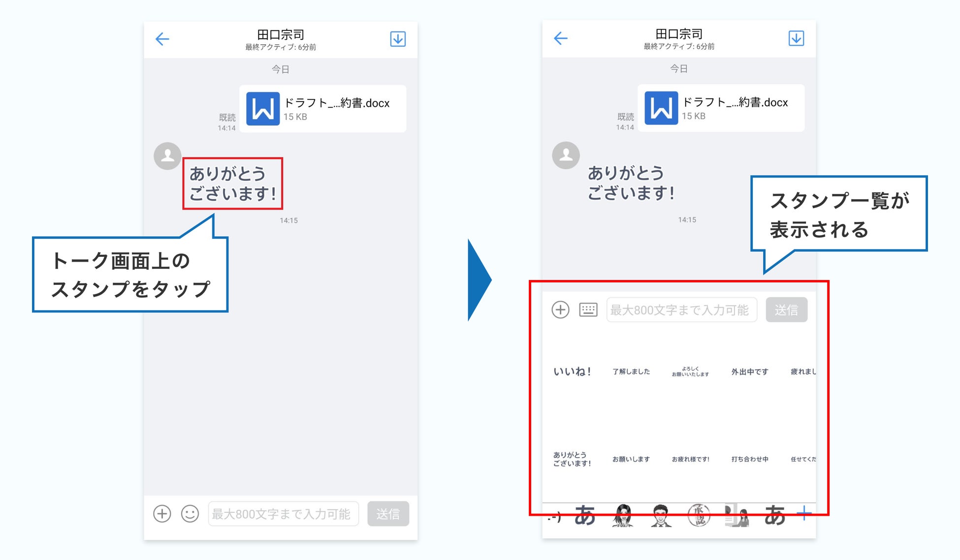Tap the download icon in right chat header

click(x=796, y=38)
